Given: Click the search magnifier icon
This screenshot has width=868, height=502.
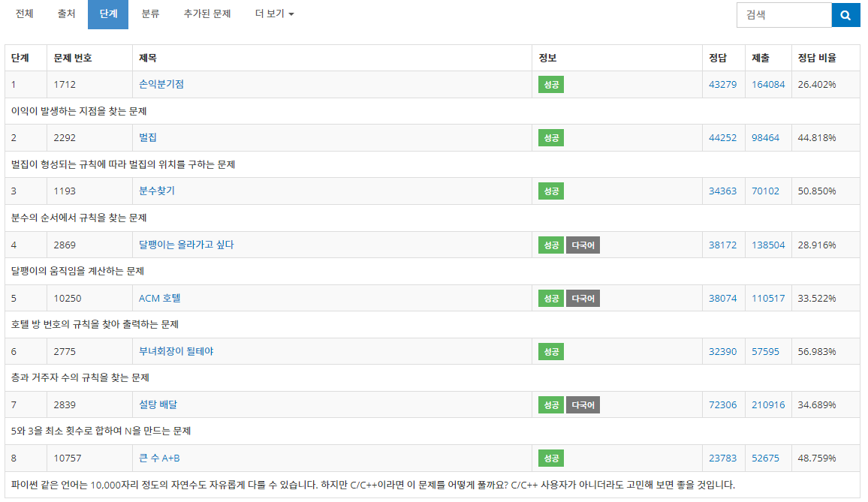Looking at the screenshot, I should (845, 14).
